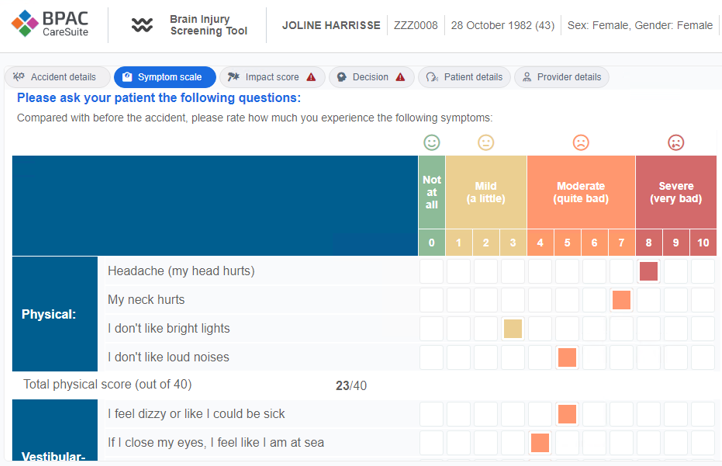The image size is (722, 466).
Task: Click the Impact score warning triangle icon
Action: [x=311, y=77]
